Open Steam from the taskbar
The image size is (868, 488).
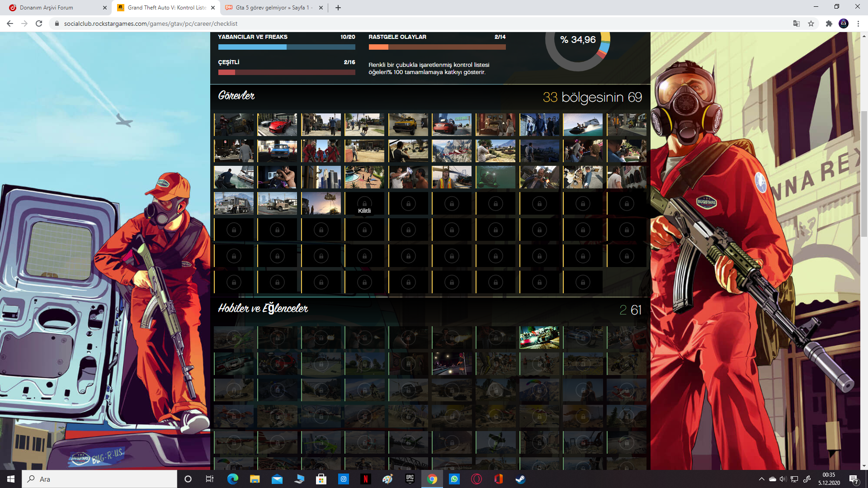pyautogui.click(x=520, y=479)
